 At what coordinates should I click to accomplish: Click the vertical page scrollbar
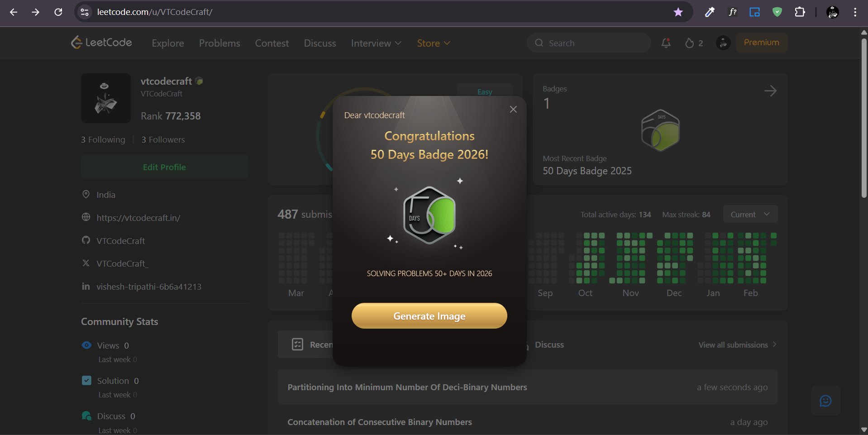(x=864, y=118)
